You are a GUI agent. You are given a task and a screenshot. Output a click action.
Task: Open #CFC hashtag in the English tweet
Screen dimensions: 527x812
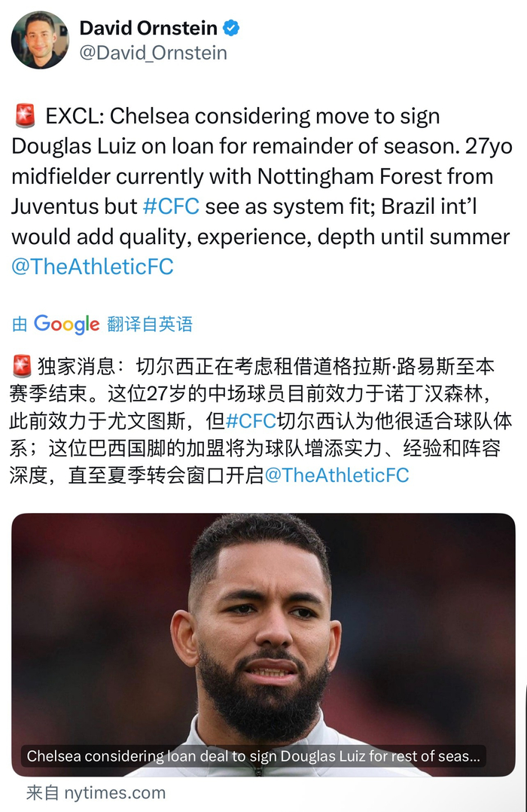pos(170,206)
